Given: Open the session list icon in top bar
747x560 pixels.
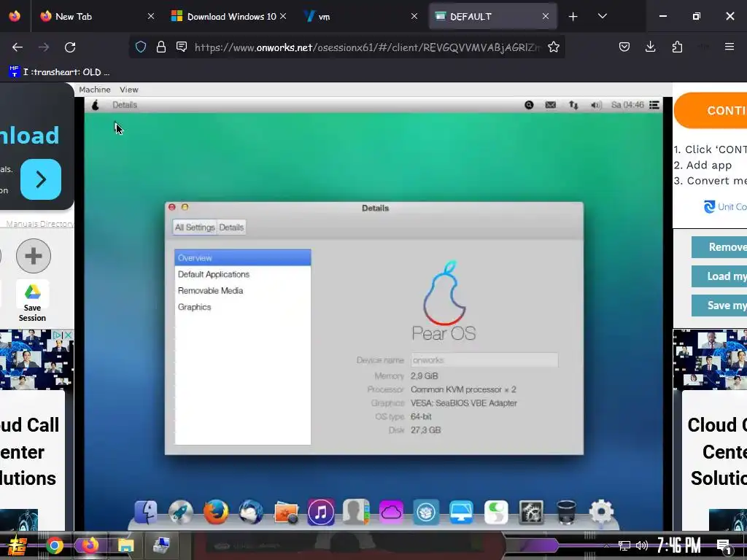Looking at the screenshot, I should (x=654, y=105).
